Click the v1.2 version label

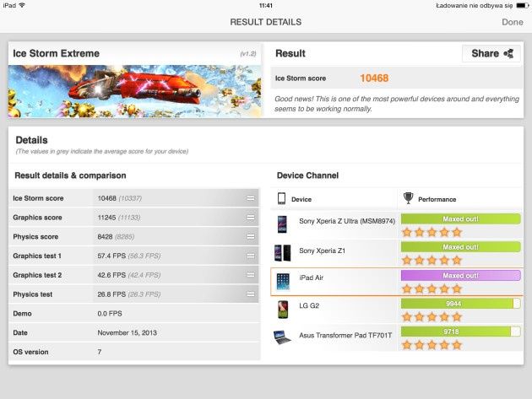pos(248,53)
